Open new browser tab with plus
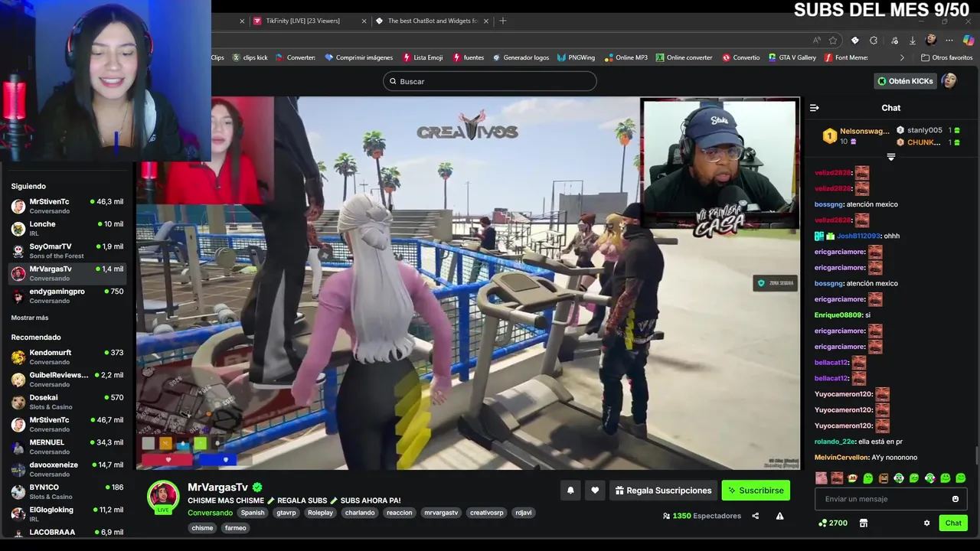980x551 pixels. pyautogui.click(x=503, y=21)
